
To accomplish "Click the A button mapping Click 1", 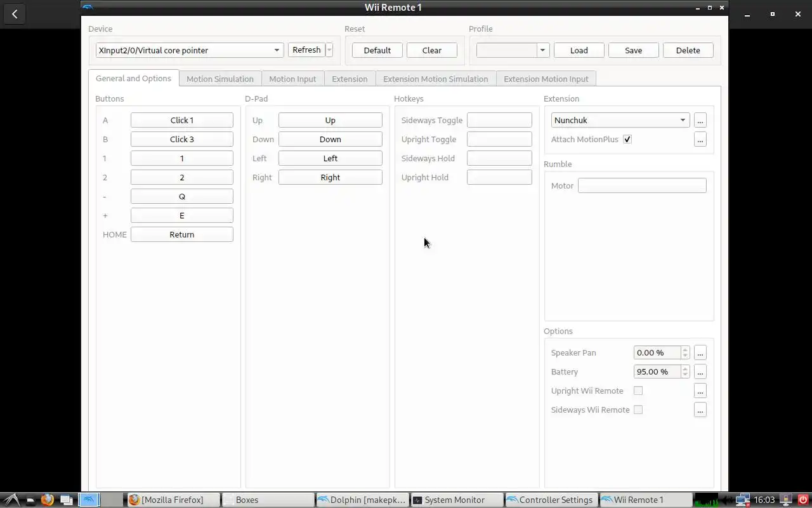I will point(182,120).
